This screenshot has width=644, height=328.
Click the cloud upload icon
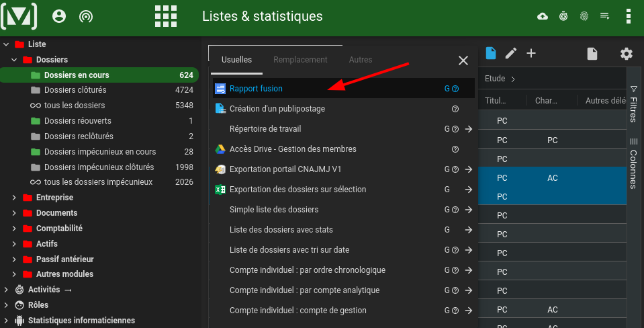(x=543, y=16)
